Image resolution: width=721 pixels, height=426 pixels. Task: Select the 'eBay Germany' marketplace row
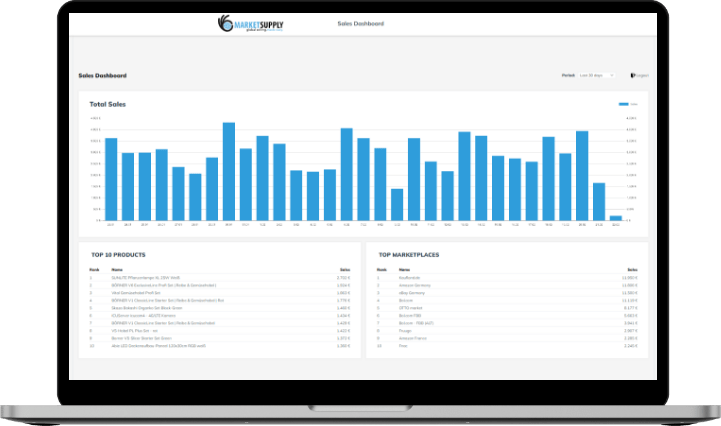click(x=507, y=293)
